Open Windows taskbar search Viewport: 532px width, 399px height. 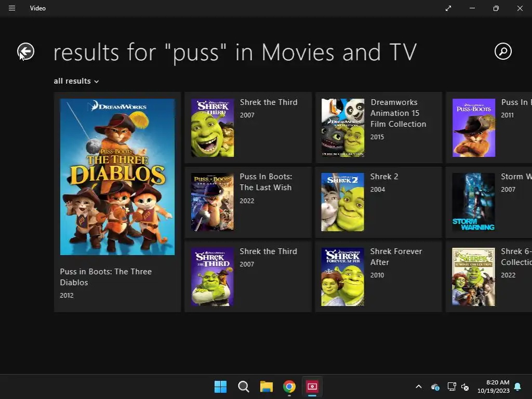[243, 387]
